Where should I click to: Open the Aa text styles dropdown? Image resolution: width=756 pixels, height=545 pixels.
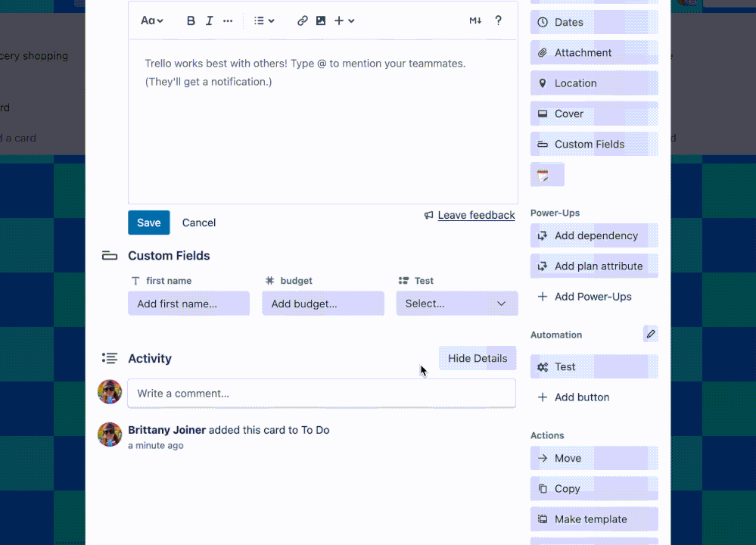[151, 20]
